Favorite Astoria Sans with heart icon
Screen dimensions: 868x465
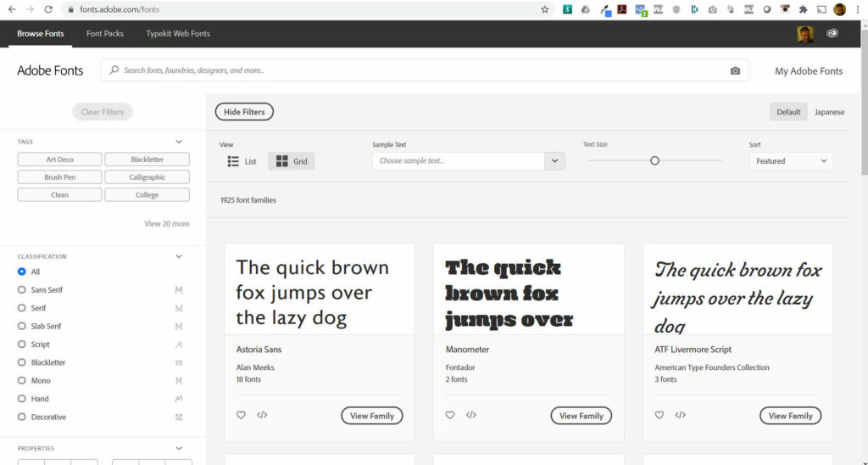click(x=241, y=415)
